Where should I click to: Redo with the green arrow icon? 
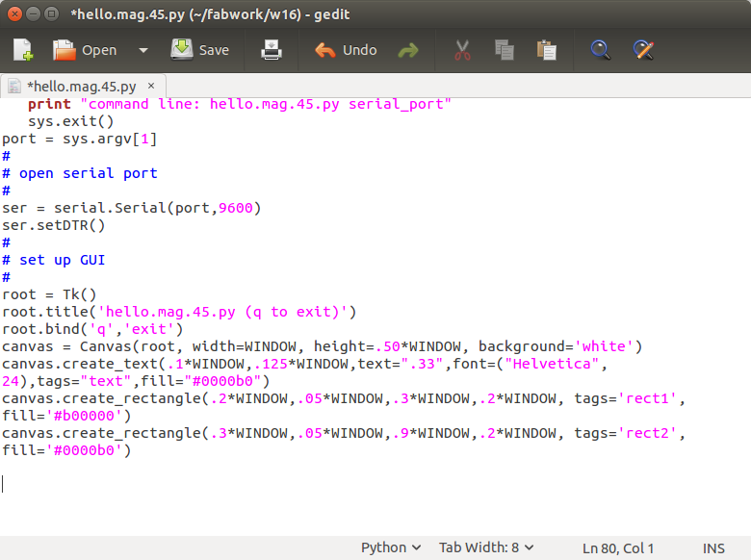(x=408, y=50)
